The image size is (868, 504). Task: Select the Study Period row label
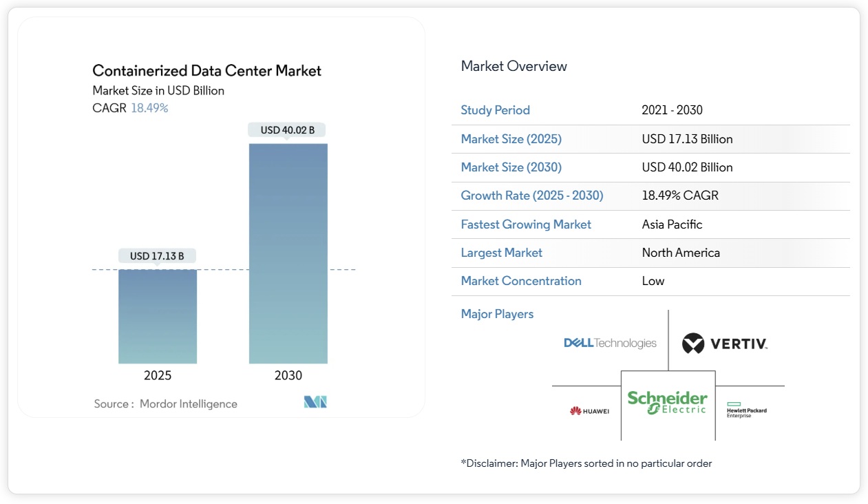(495, 110)
